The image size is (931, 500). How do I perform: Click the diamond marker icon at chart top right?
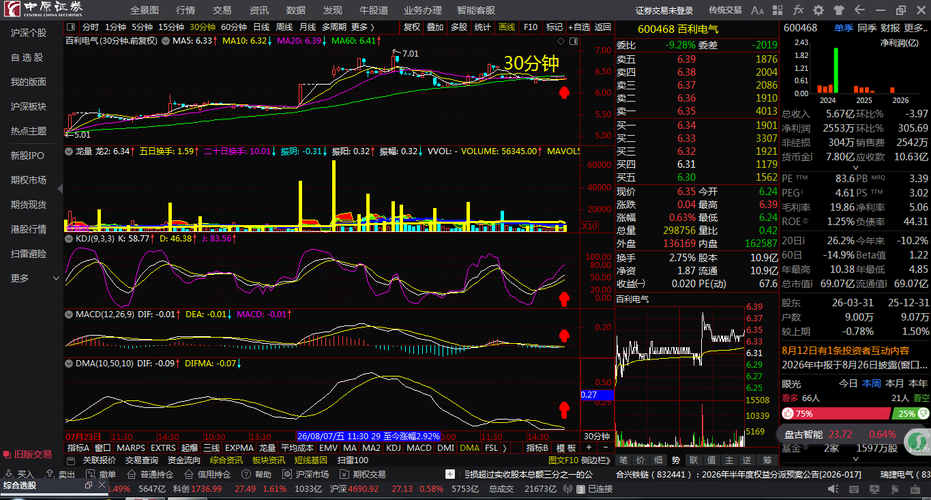(x=560, y=41)
